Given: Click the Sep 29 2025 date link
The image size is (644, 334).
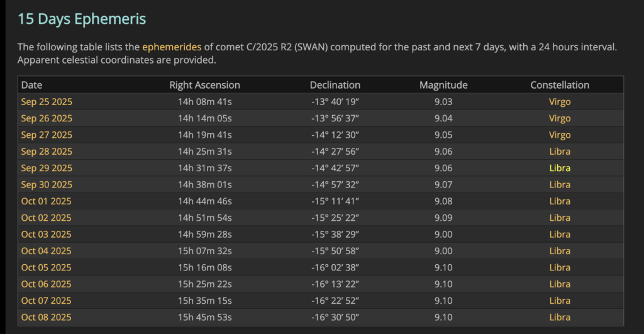Looking at the screenshot, I should click(47, 168).
